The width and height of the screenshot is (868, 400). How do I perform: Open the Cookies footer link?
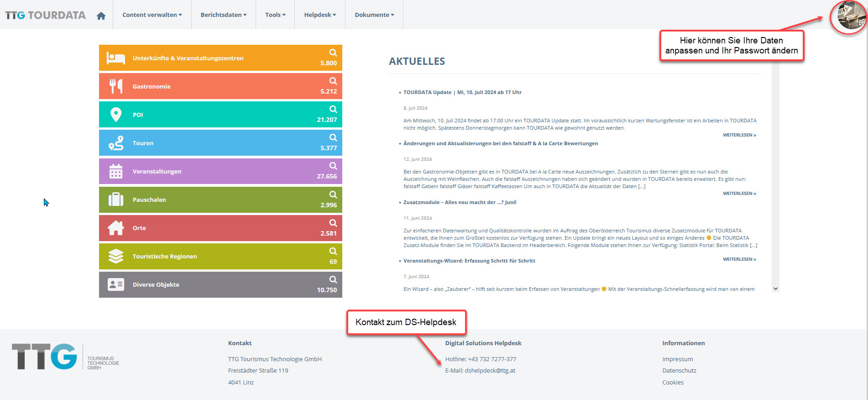673,383
